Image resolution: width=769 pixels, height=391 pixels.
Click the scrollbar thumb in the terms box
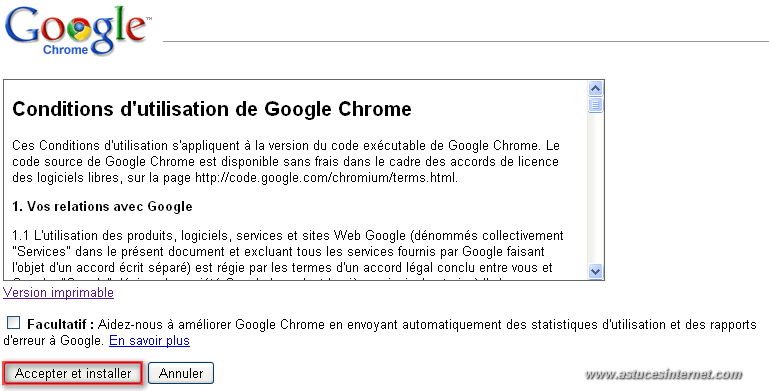(x=595, y=104)
